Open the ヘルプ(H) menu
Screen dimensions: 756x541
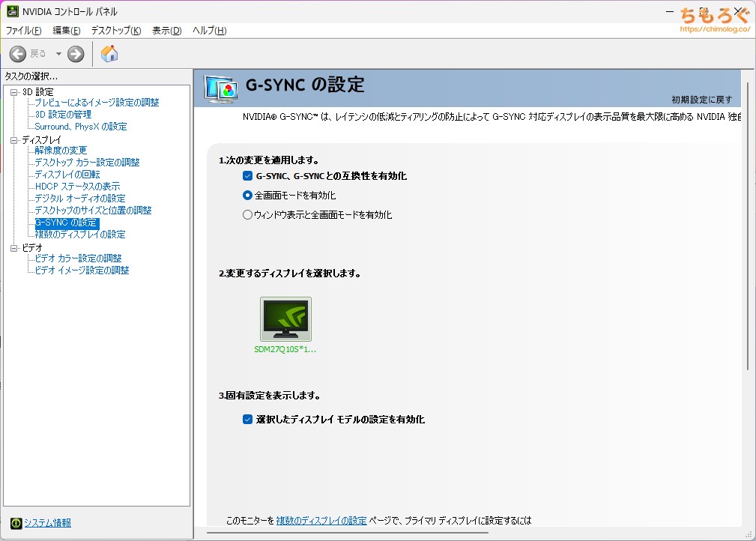pos(209,31)
